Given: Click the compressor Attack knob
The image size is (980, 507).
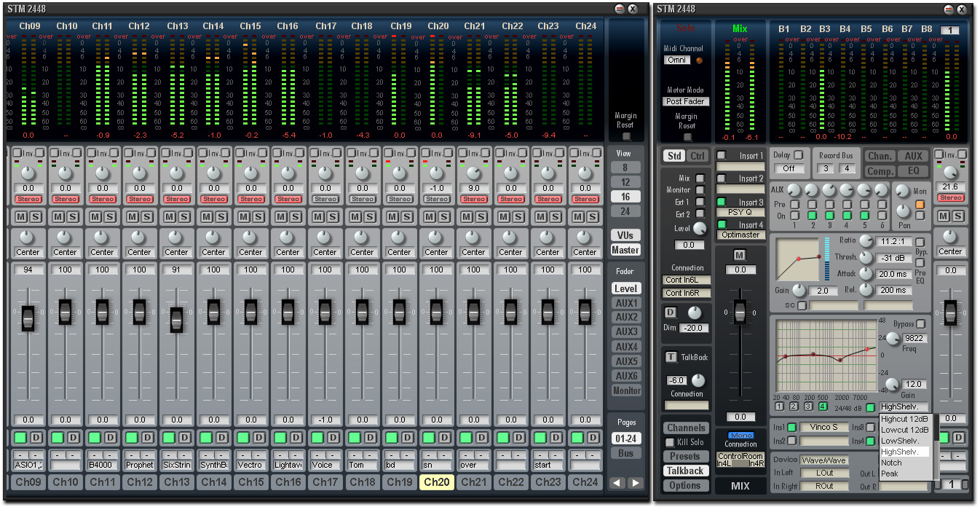Looking at the screenshot, I should point(866,273).
